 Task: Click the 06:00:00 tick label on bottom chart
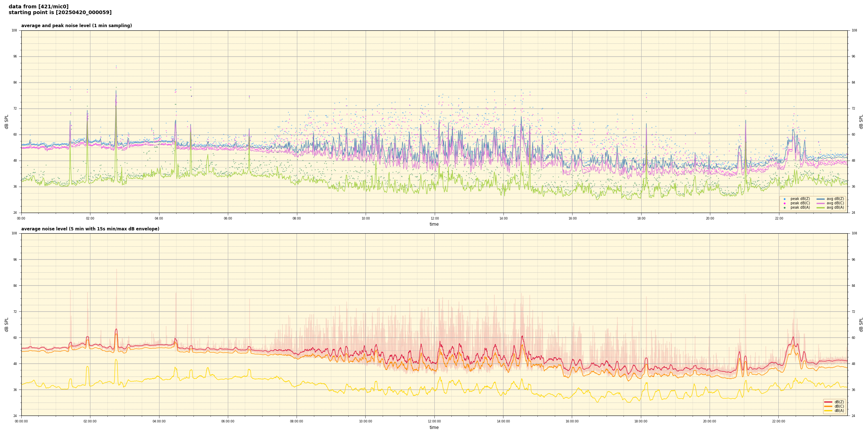click(x=228, y=421)
